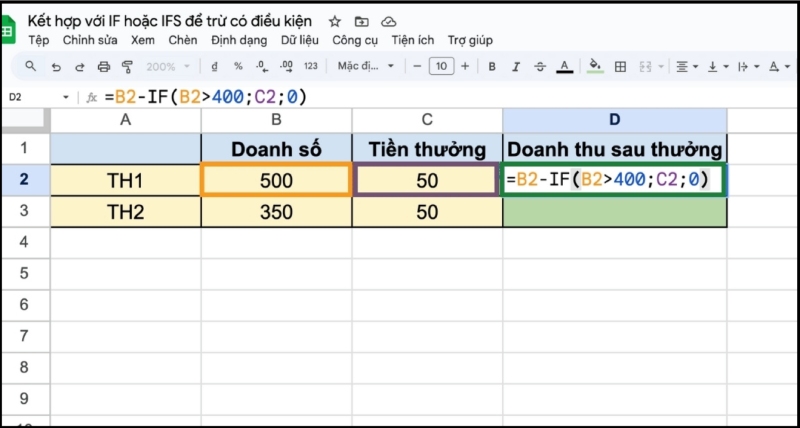Select the cell containing TH1
The height and width of the screenshot is (428, 800).
[126, 180]
